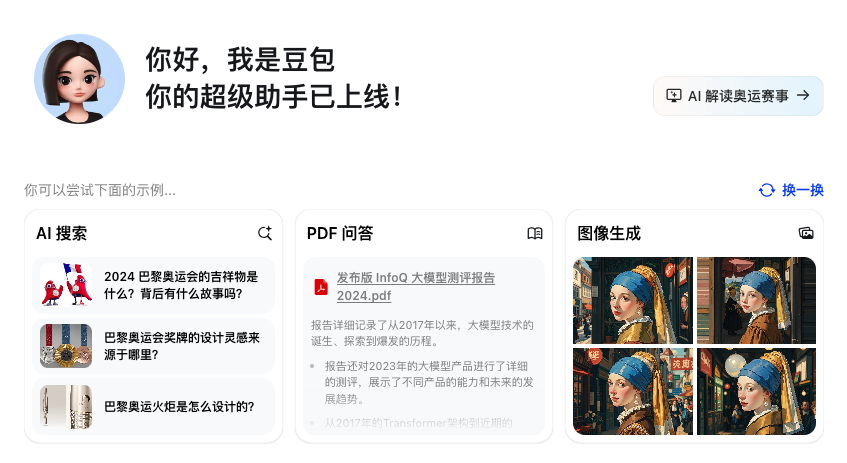Select the 巴黎奥运会奖牌的设计灵感 question

tap(182, 346)
